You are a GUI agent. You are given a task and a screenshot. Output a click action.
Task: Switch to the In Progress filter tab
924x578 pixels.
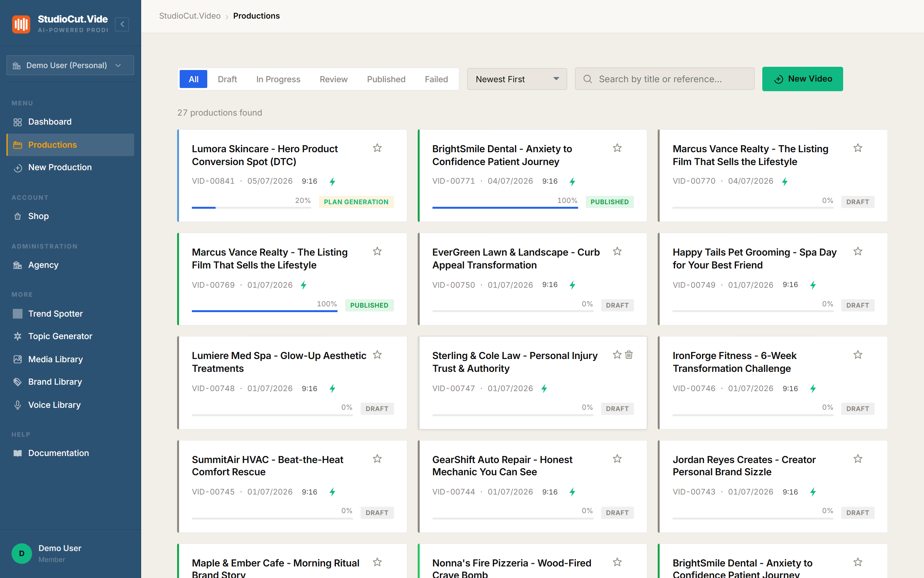pyautogui.click(x=278, y=79)
